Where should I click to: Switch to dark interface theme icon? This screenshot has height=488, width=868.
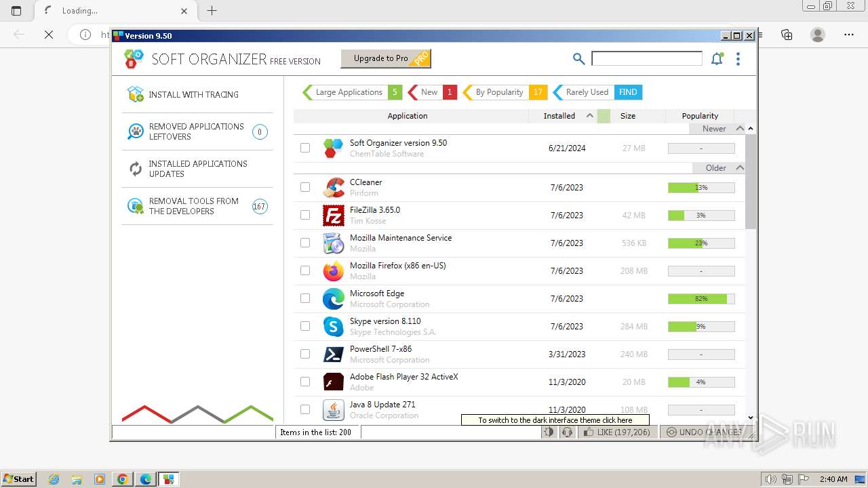pyautogui.click(x=549, y=432)
